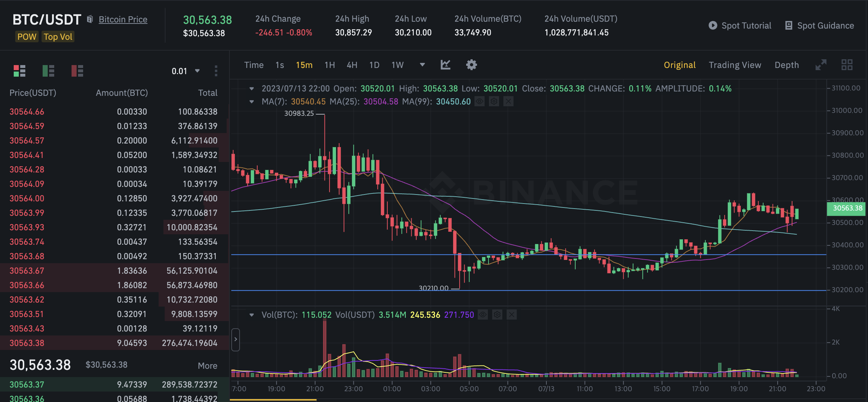Remove the MA indicator with X
This screenshot has width=868, height=402.
click(508, 102)
